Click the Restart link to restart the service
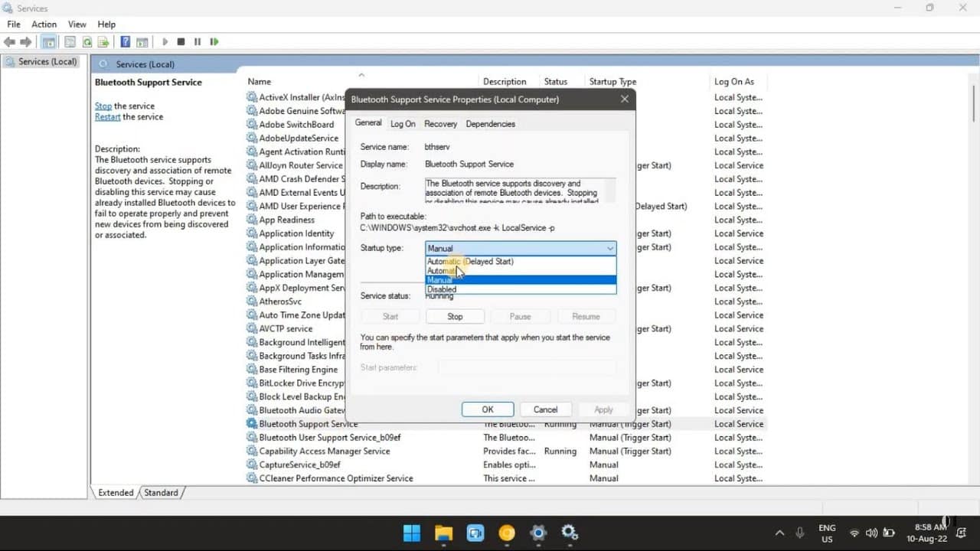Viewport: 980px width, 551px height. pos(107,116)
